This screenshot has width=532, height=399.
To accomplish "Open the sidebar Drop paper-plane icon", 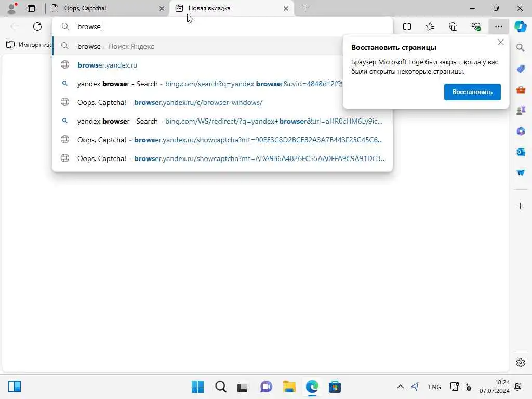I will (521, 172).
